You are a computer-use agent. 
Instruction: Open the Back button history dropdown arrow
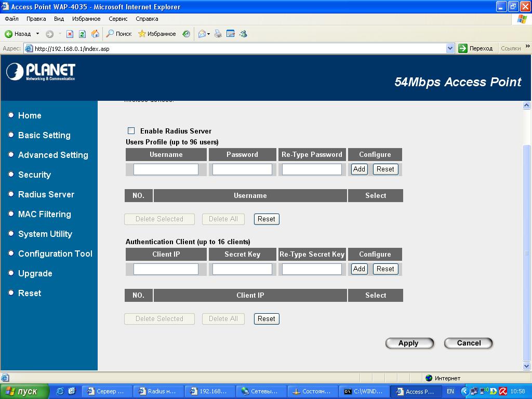point(37,34)
